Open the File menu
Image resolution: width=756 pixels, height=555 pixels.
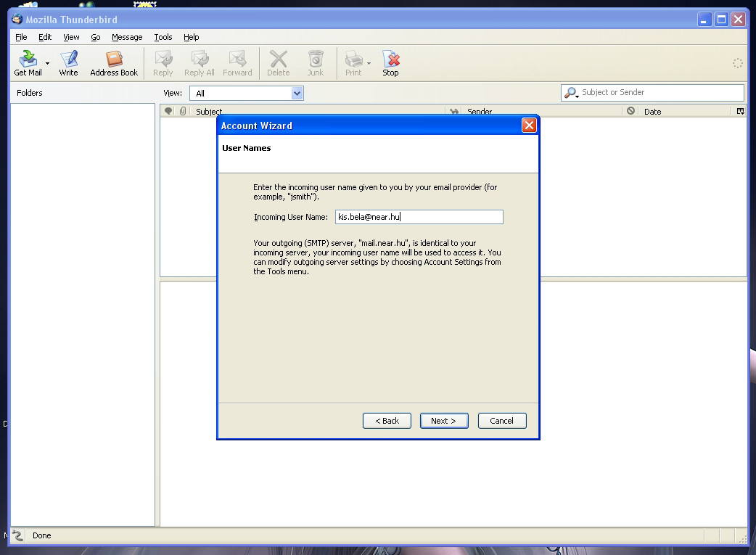(21, 37)
